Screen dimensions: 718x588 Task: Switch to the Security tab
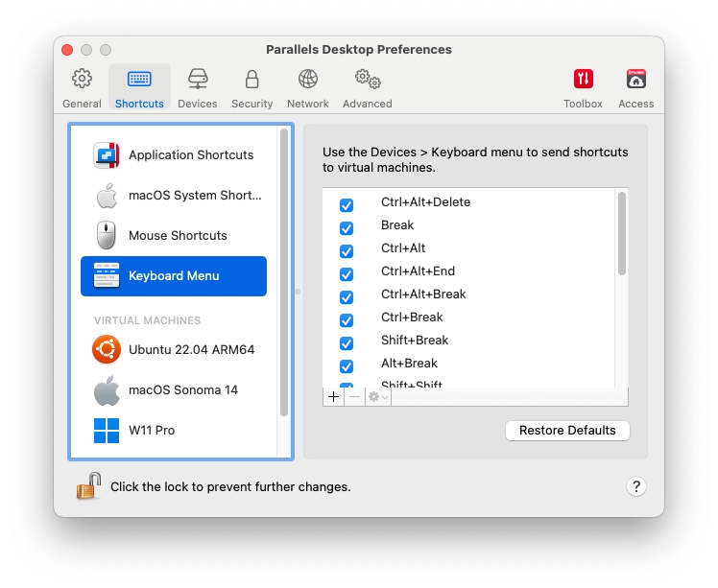[251, 86]
